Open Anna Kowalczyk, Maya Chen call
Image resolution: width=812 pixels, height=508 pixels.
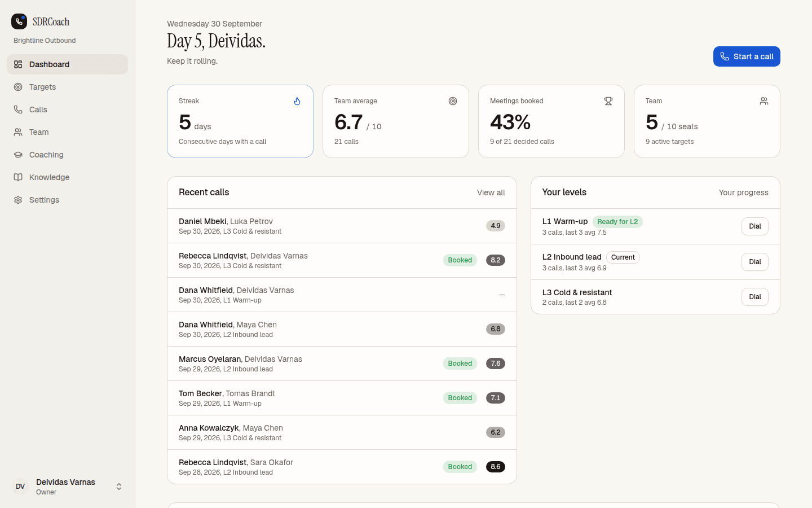tap(342, 432)
